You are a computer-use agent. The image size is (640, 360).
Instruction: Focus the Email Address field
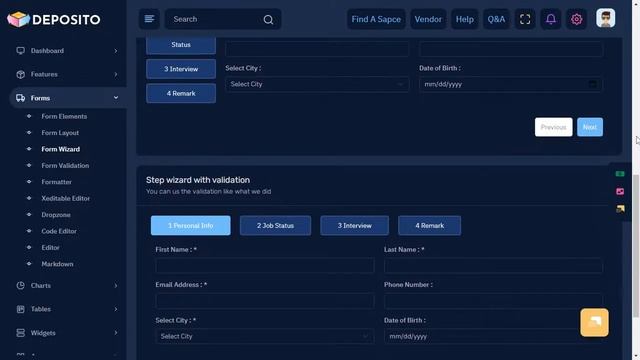pyautogui.click(x=264, y=301)
